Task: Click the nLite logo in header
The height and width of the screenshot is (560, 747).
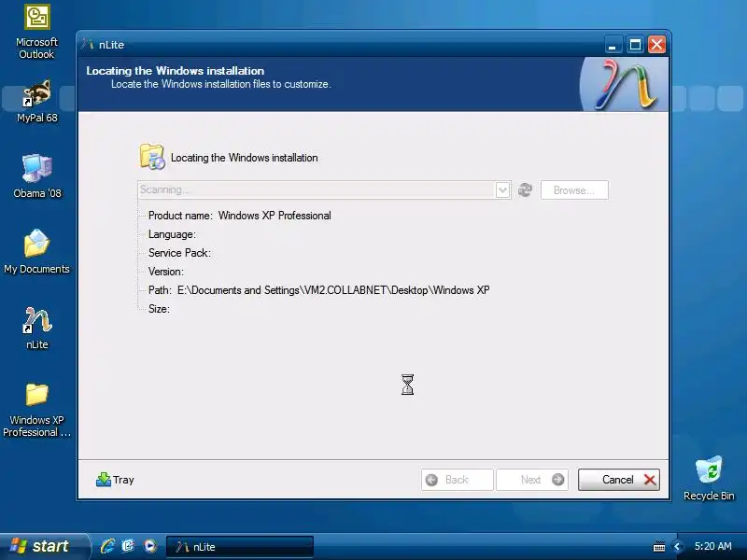Action: click(625, 84)
